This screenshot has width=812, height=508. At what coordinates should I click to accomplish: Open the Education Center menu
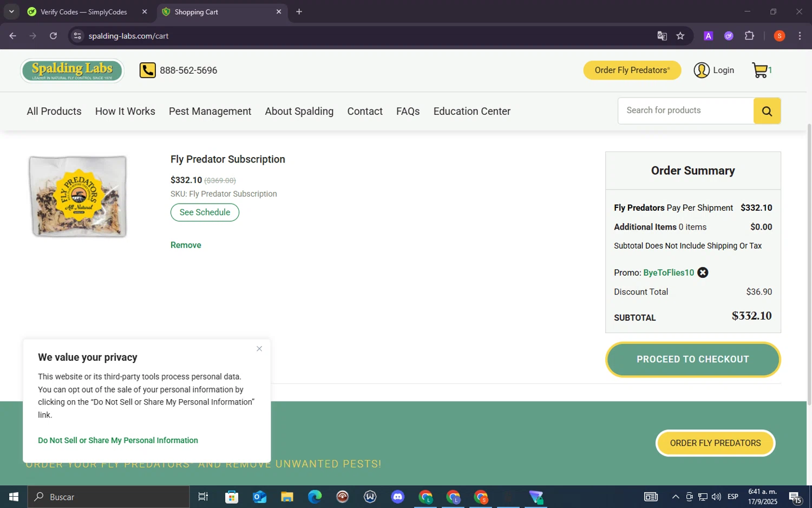click(x=472, y=111)
